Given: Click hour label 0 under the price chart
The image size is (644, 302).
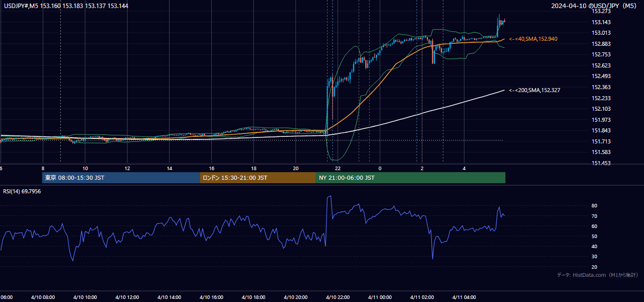Looking at the screenshot, I should [380, 168].
